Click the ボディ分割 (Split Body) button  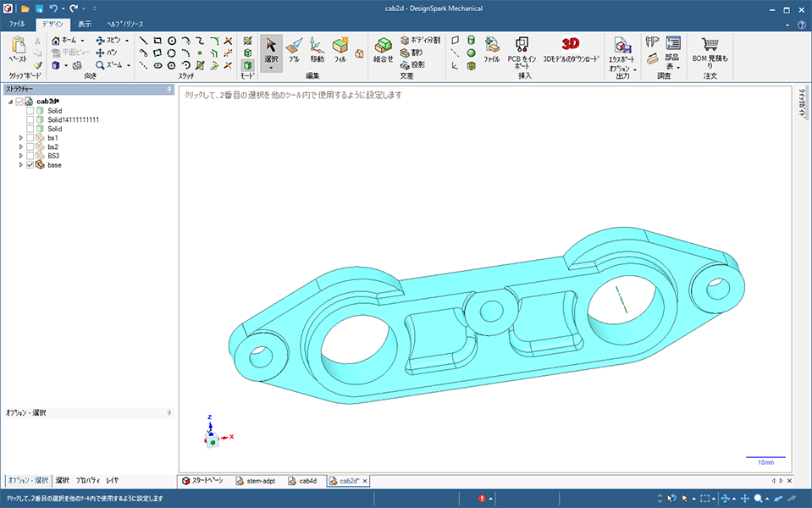[420, 40]
